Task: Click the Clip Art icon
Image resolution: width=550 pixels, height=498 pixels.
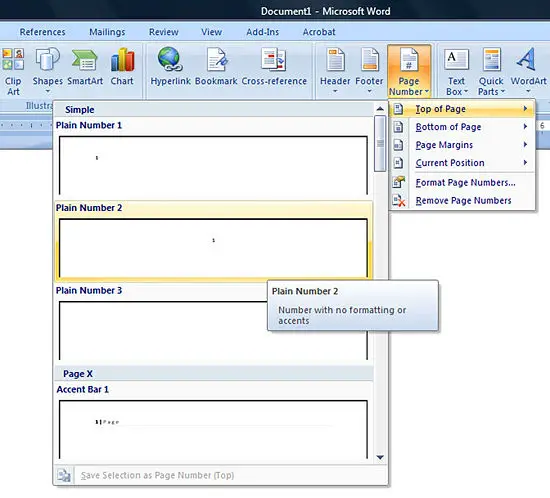Action: coord(13,59)
